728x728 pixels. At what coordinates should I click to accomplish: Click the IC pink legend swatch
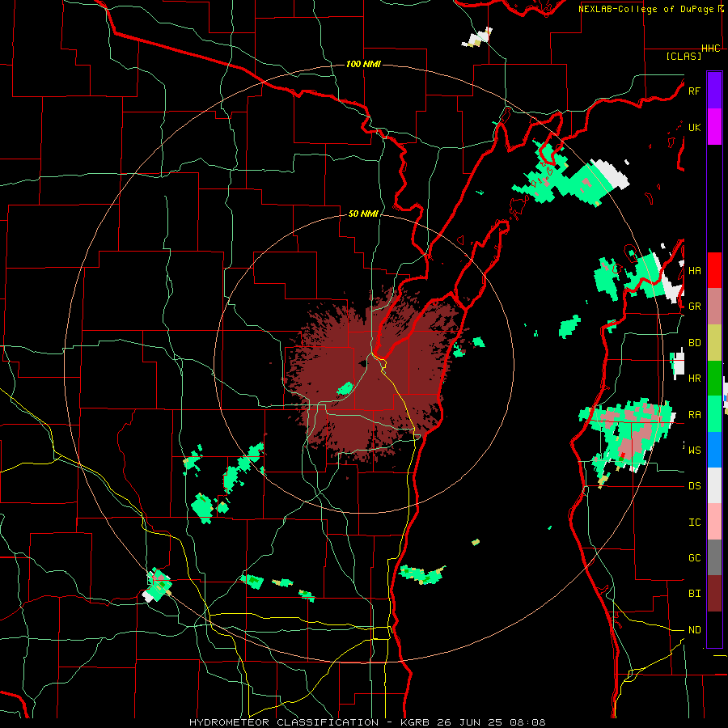[x=714, y=522]
